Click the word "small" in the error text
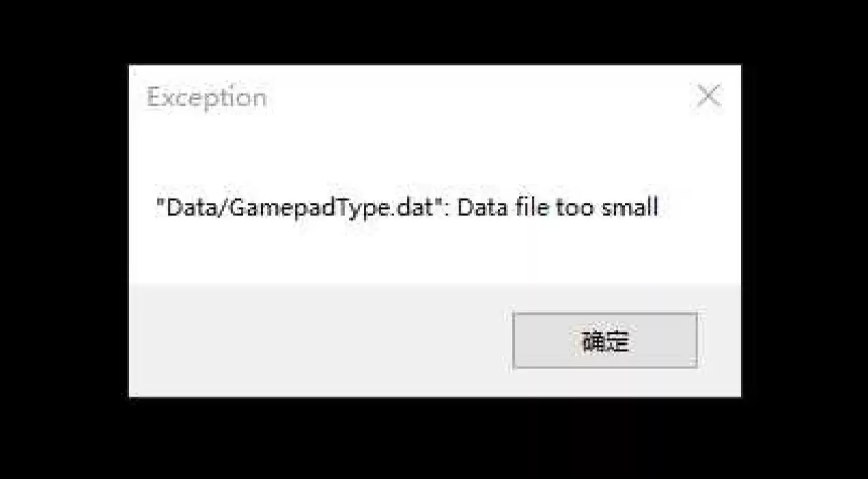The width and height of the screenshot is (868, 479). (630, 207)
